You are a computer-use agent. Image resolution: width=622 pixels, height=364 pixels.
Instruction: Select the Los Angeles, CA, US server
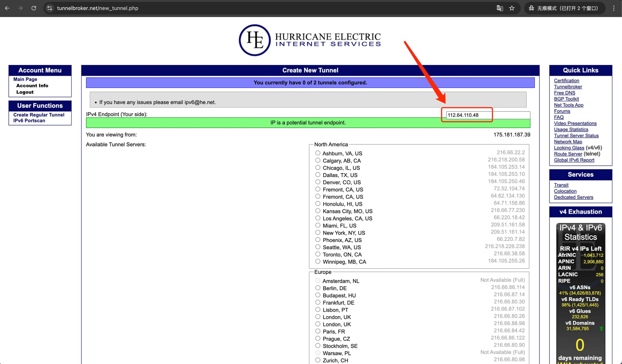pos(318,218)
